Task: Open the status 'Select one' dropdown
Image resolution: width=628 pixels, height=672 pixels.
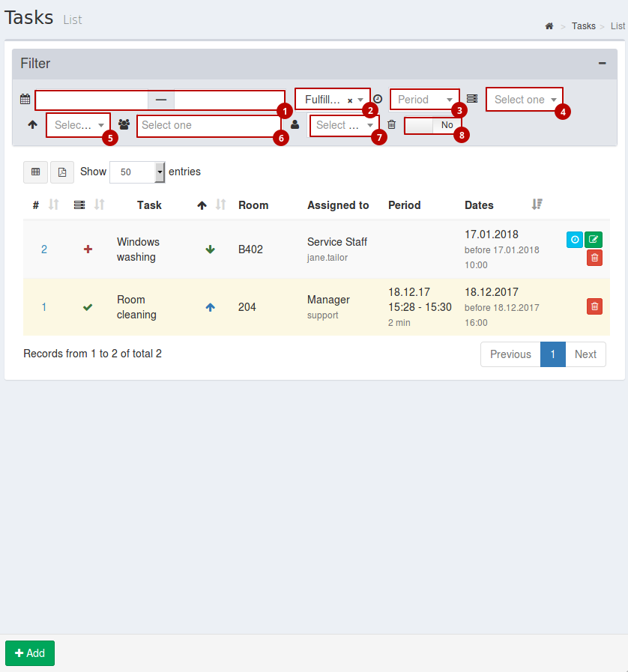Action: click(525, 100)
